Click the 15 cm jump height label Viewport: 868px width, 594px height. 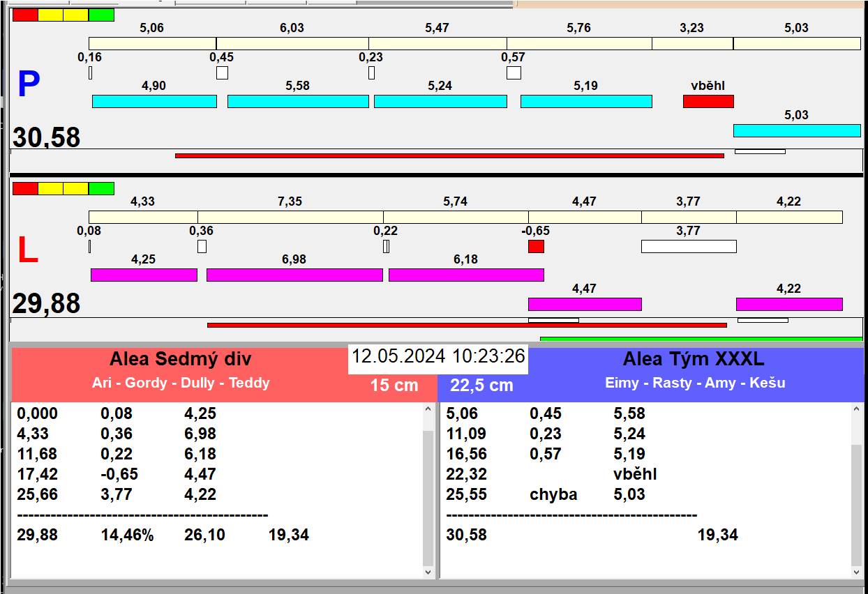[x=394, y=385]
